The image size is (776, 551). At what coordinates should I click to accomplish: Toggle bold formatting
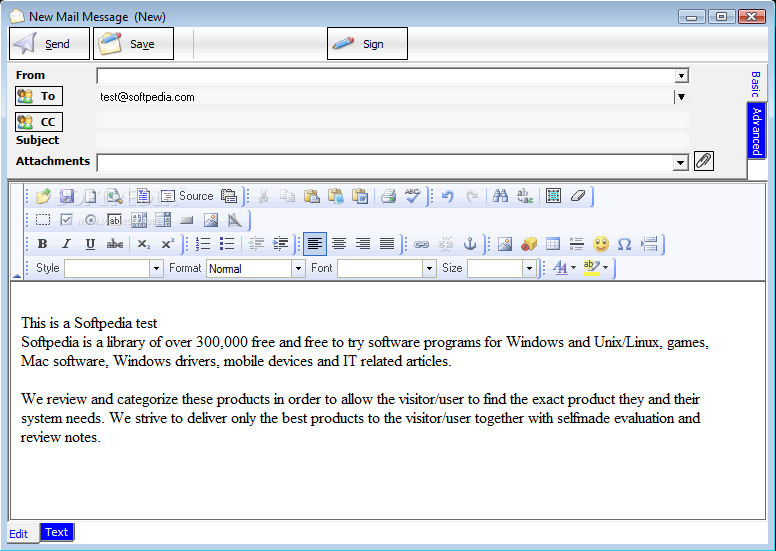point(43,244)
